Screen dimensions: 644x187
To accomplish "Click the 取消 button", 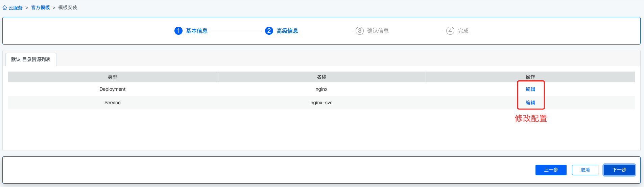I will [585, 170].
